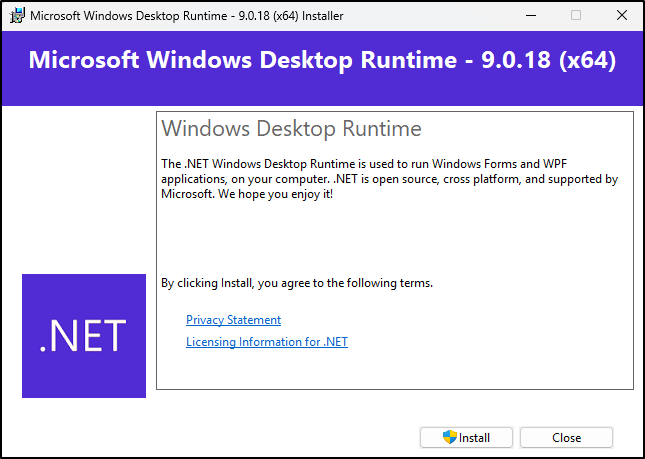Minimize the installer window
Viewport: 645px width, 459px height.
click(531, 16)
